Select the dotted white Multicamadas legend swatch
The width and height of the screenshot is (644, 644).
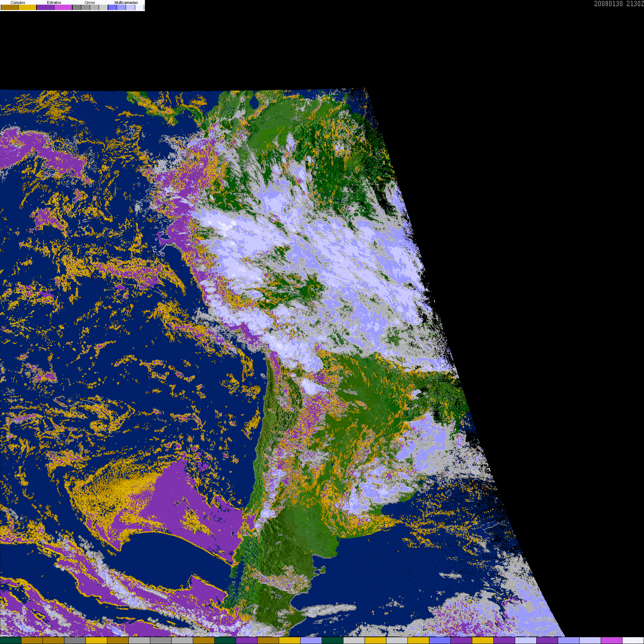point(139,8)
